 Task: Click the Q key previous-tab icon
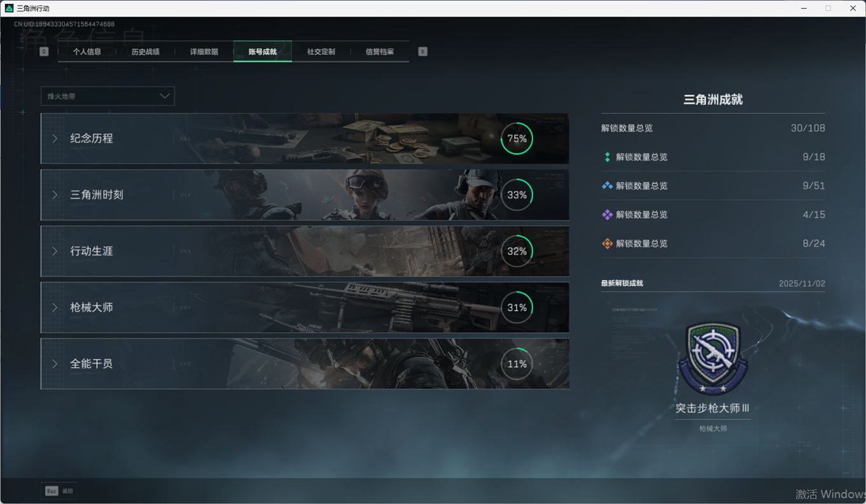(44, 52)
